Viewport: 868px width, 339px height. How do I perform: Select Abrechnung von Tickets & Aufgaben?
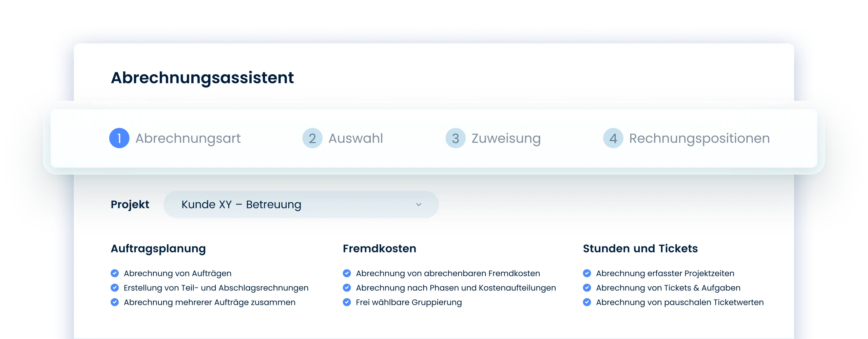coord(668,288)
